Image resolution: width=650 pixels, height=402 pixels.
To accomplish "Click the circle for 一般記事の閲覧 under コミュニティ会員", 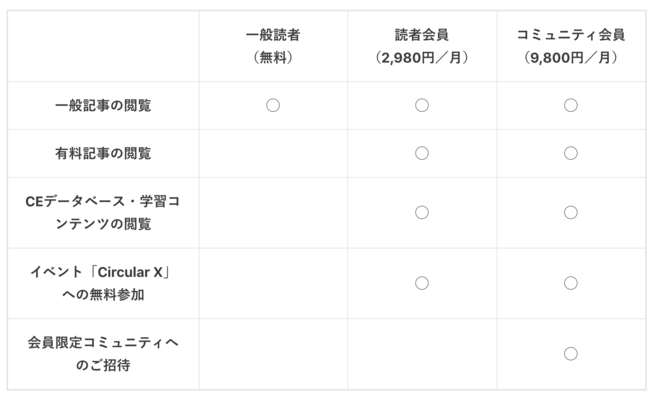I will pos(570,105).
